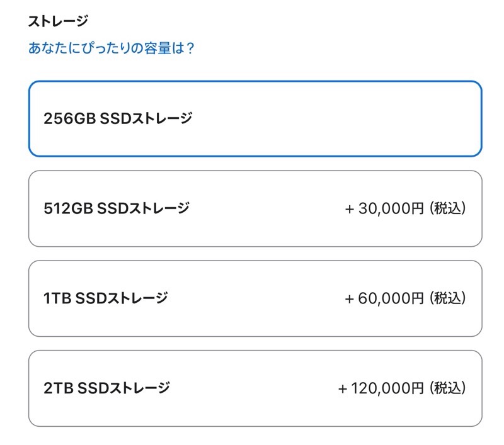Click the "2TB SSDストレージ" label text
Screen dimensions: 504x445
click(x=107, y=388)
